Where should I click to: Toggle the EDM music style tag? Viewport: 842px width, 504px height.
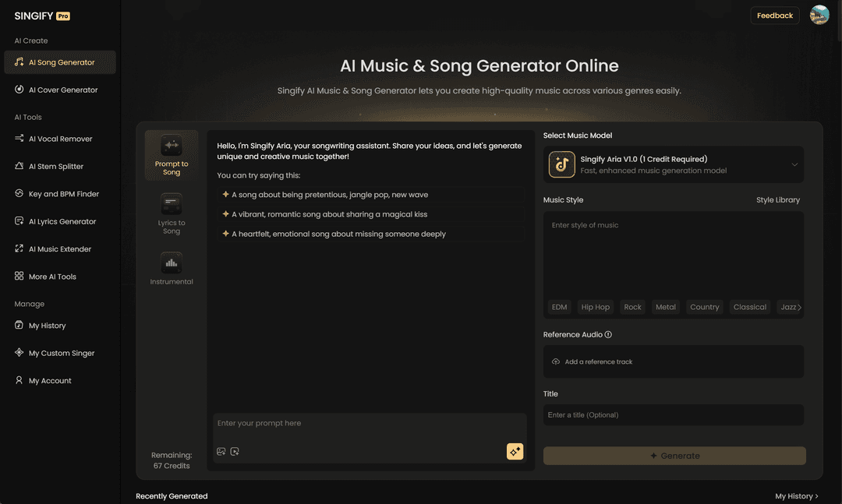click(559, 306)
